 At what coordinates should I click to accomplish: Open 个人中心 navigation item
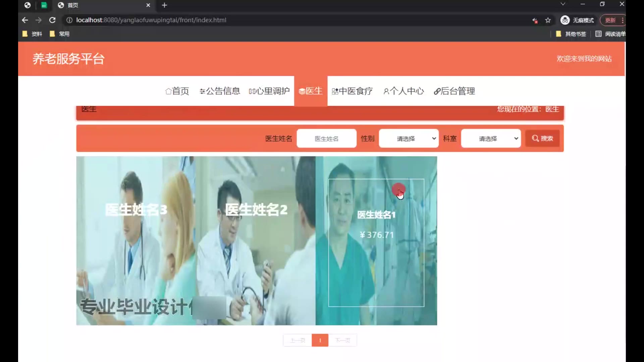click(x=404, y=91)
